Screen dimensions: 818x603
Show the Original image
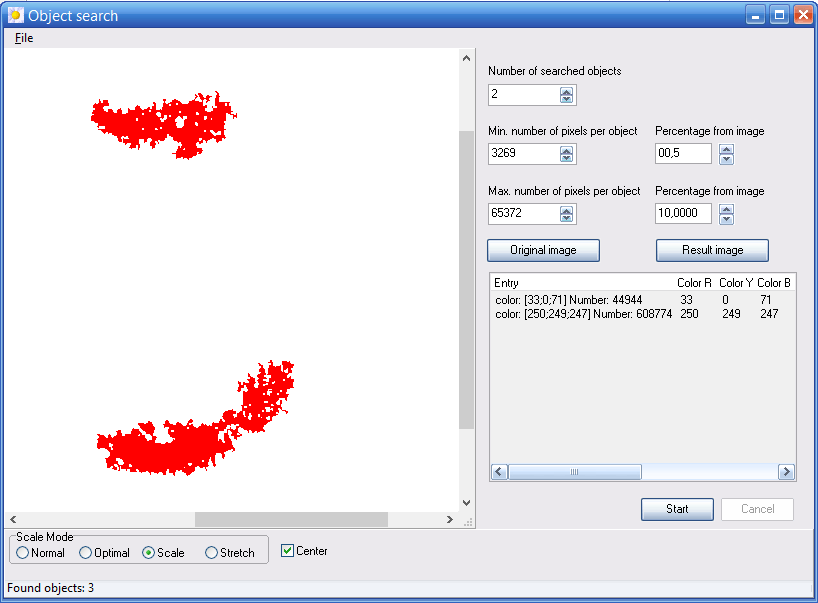click(543, 250)
